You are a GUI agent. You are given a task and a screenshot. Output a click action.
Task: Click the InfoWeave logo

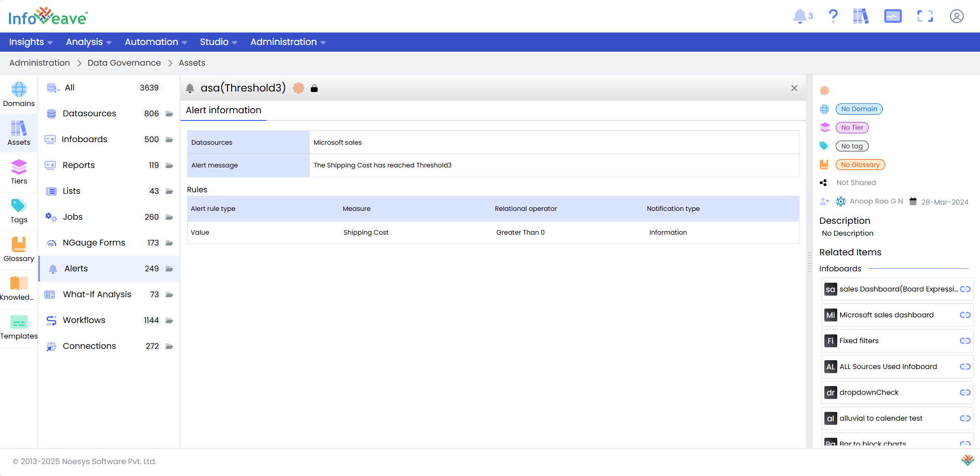[x=48, y=17]
